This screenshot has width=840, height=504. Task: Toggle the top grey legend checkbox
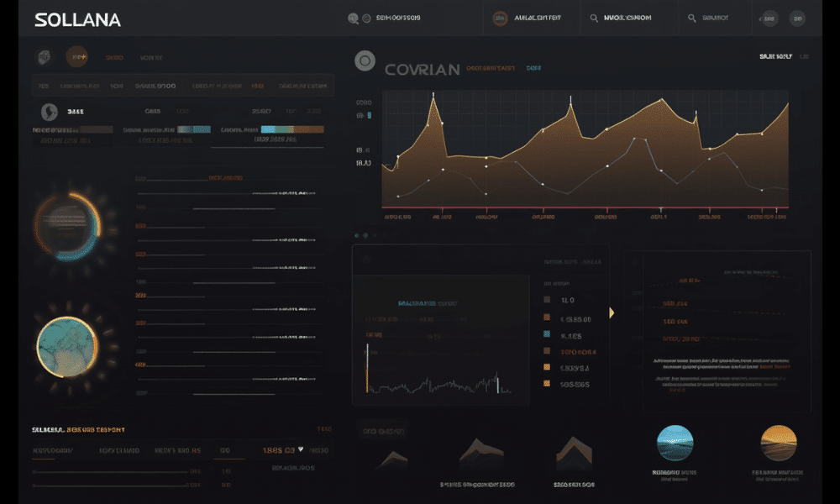tap(547, 300)
